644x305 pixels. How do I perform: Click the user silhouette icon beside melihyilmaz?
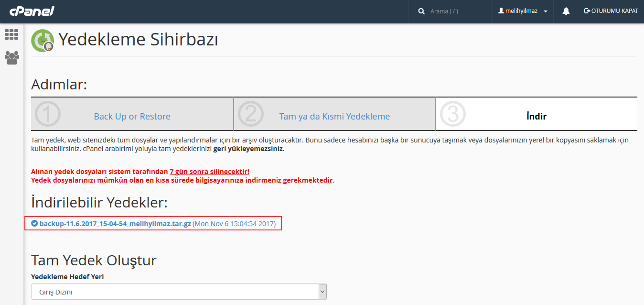pyautogui.click(x=501, y=11)
